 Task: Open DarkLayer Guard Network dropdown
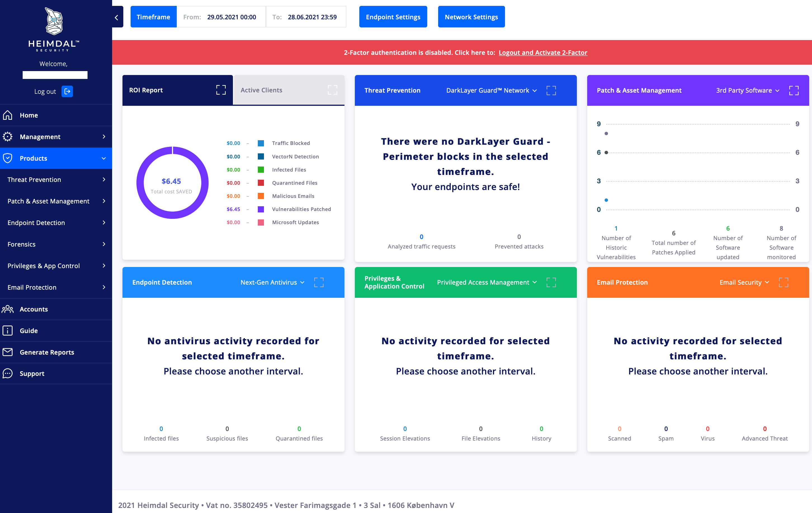coord(491,90)
